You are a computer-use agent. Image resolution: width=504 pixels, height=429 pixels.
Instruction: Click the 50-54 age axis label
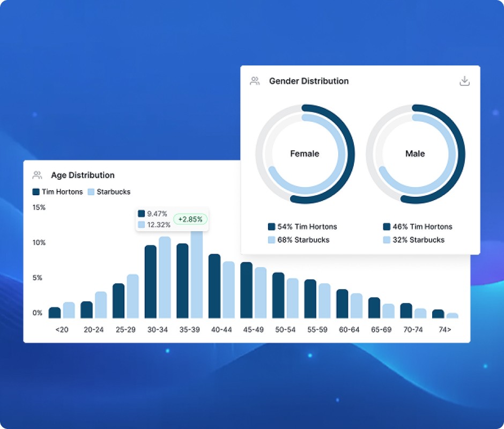[x=285, y=330]
